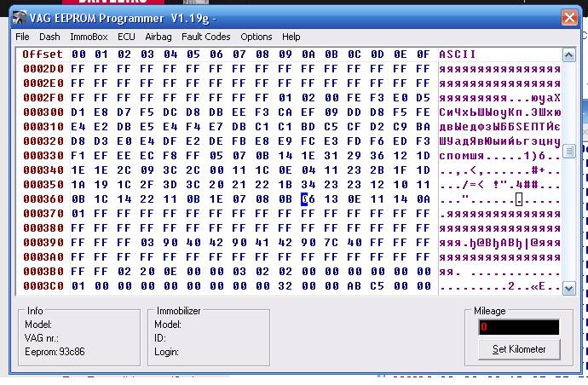
Task: Click byte FB in row 000320
Action: 239,141
